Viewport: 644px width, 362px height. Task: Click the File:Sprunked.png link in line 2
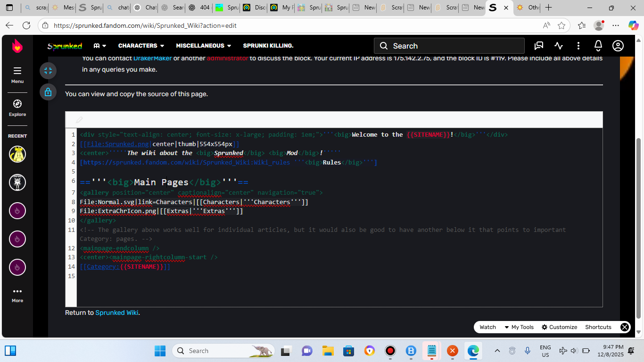click(x=118, y=144)
